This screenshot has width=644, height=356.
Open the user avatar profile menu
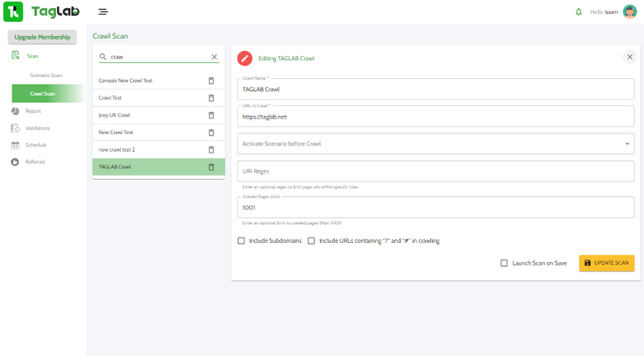pyautogui.click(x=630, y=12)
